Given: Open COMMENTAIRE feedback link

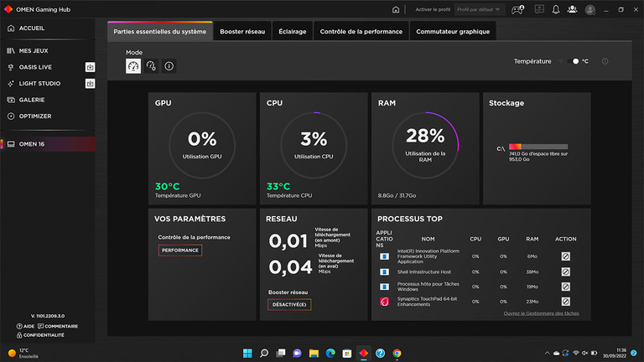Looking at the screenshot, I should pos(58,326).
